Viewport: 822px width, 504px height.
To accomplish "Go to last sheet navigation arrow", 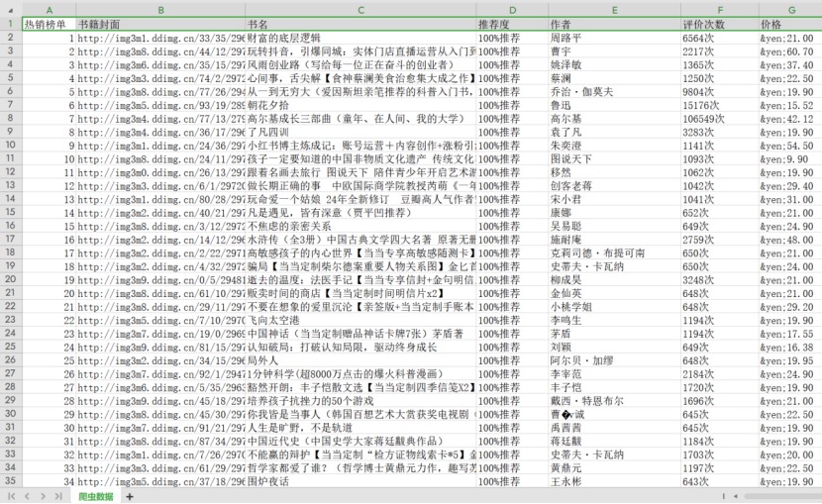I will [58, 496].
